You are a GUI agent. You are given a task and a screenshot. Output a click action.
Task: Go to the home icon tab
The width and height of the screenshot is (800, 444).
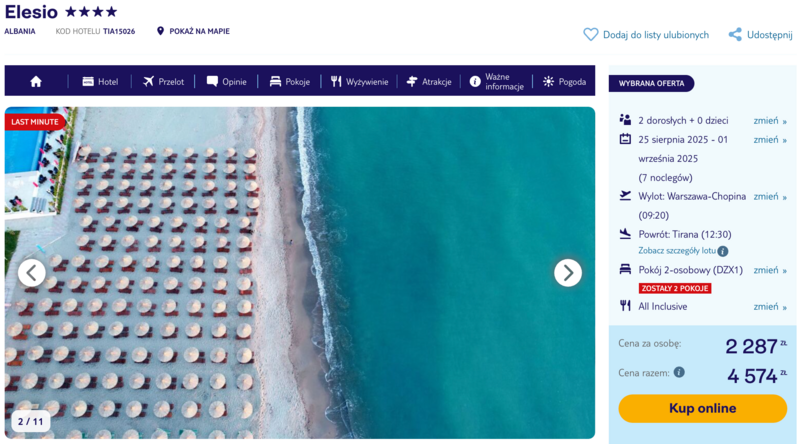36,82
